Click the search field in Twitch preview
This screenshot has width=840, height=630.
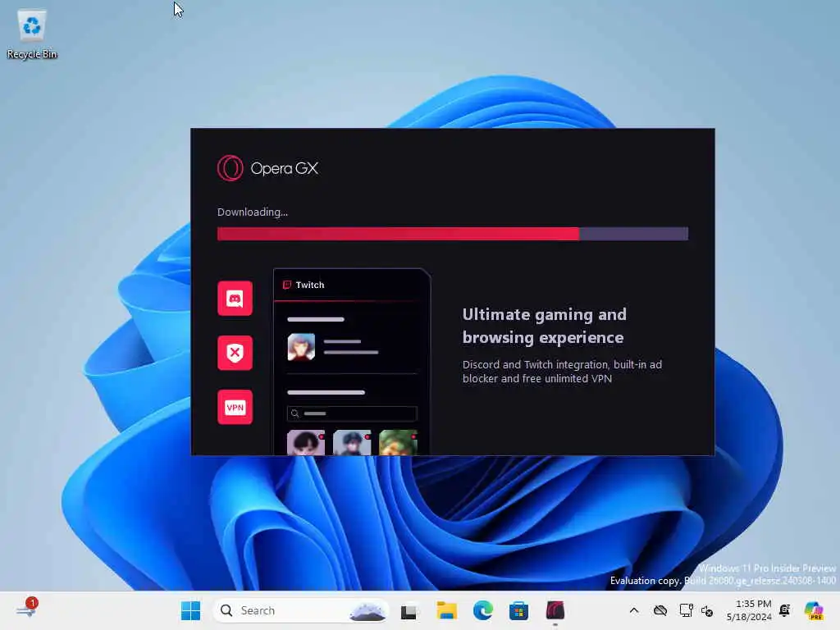352,413
